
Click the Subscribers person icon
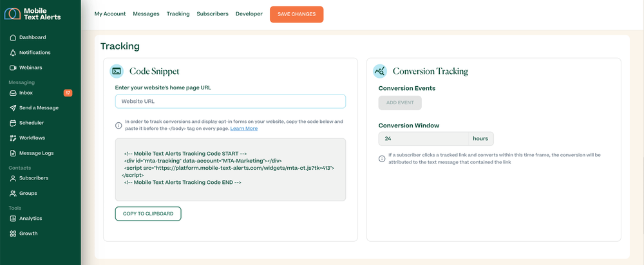(x=13, y=178)
